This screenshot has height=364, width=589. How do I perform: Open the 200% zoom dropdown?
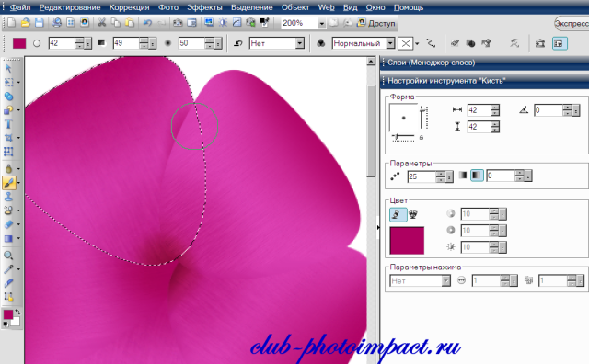point(321,23)
